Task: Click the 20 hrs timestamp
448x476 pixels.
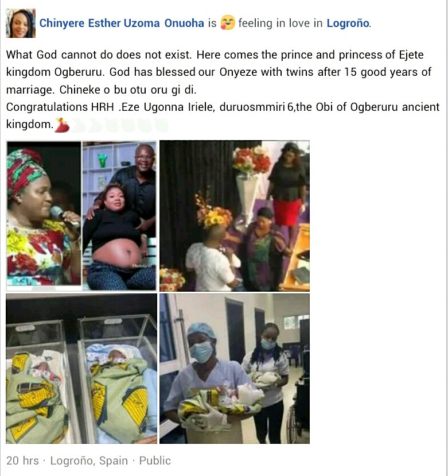Action: [x=22, y=460]
